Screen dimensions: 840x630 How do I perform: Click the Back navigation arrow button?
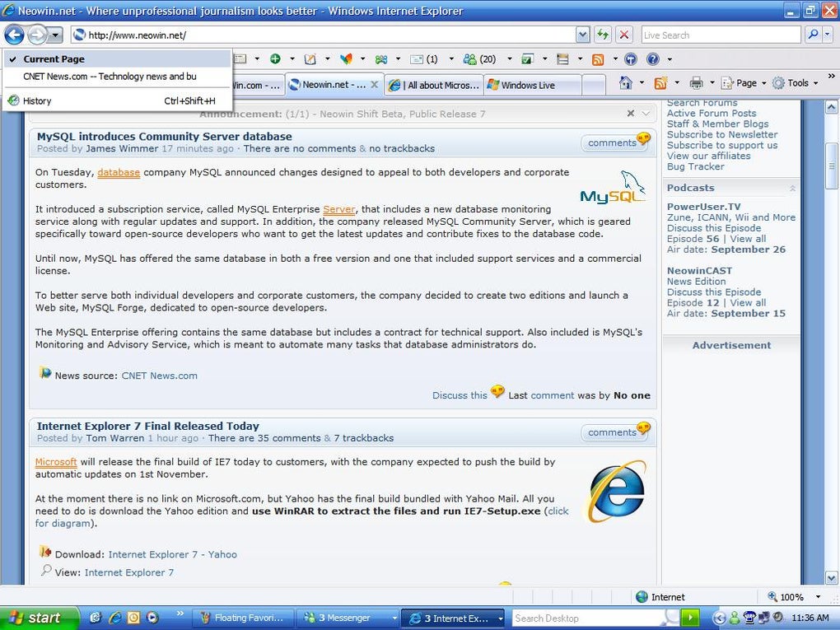point(14,35)
